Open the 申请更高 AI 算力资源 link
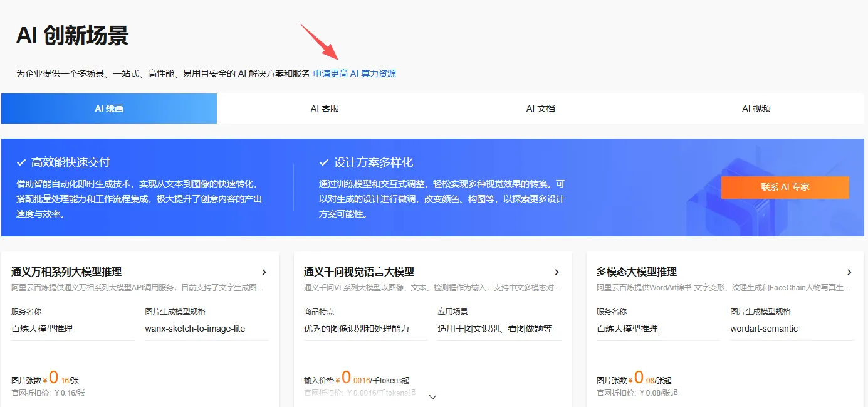868x407 pixels. click(355, 73)
